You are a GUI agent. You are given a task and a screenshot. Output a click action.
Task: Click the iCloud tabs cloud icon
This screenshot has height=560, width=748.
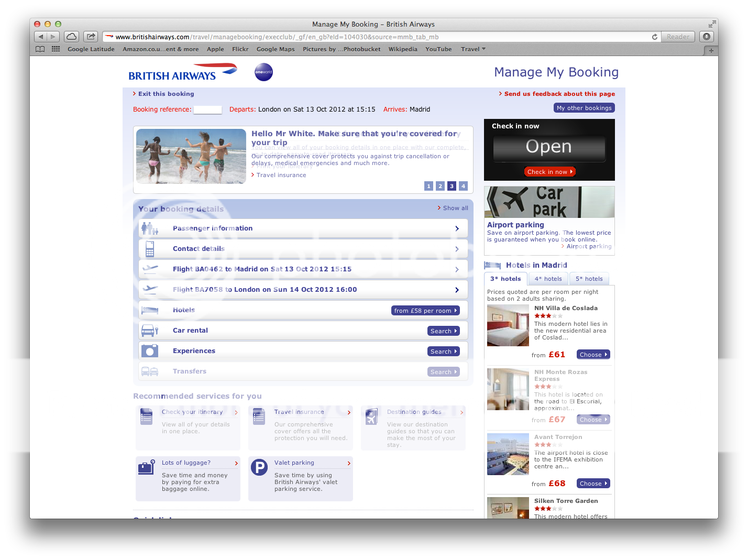(x=72, y=37)
